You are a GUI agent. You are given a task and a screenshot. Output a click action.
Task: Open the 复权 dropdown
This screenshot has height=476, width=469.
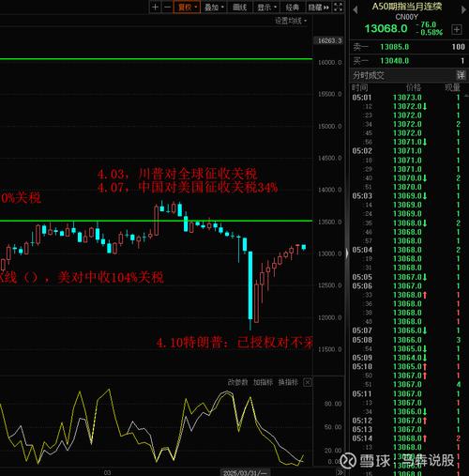[x=187, y=7]
